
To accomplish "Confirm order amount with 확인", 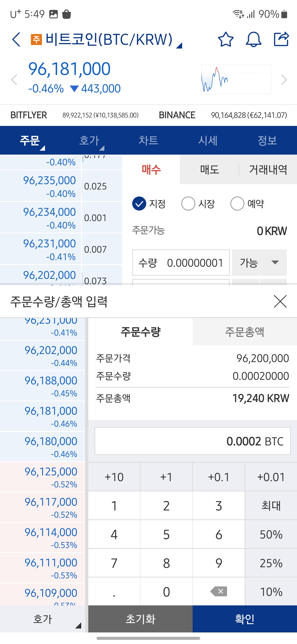I will [x=245, y=619].
